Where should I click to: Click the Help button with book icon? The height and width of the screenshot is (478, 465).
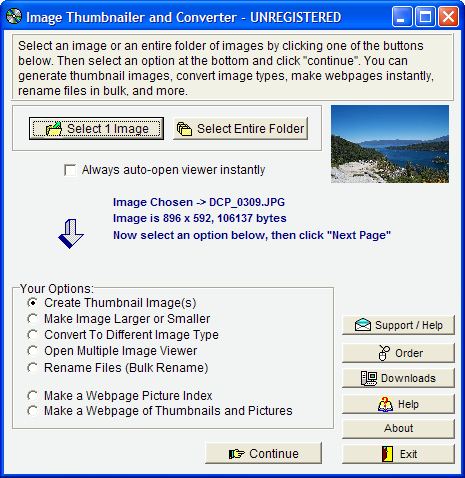[398, 404]
